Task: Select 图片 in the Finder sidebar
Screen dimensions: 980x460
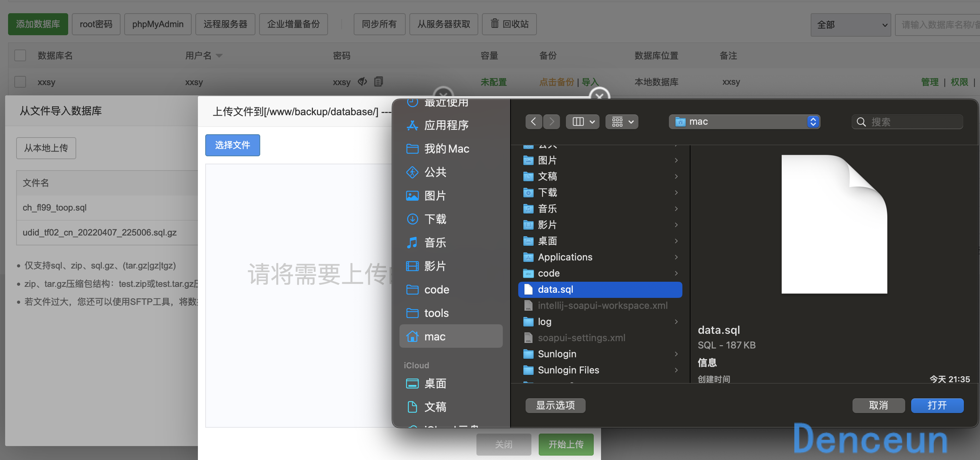Action: click(x=451, y=196)
